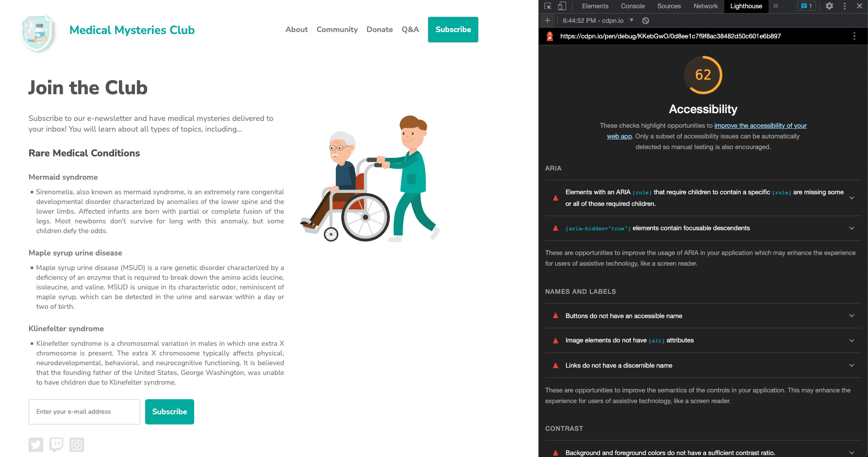868x457 pixels.
Task: Start a new Lighthouse audit with plus
Action: [548, 20]
